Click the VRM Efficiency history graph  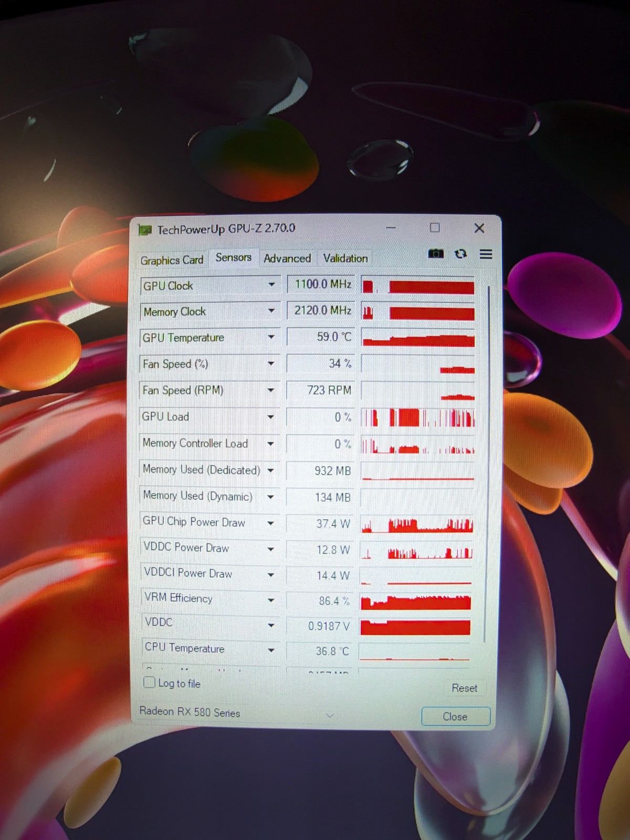point(416,601)
